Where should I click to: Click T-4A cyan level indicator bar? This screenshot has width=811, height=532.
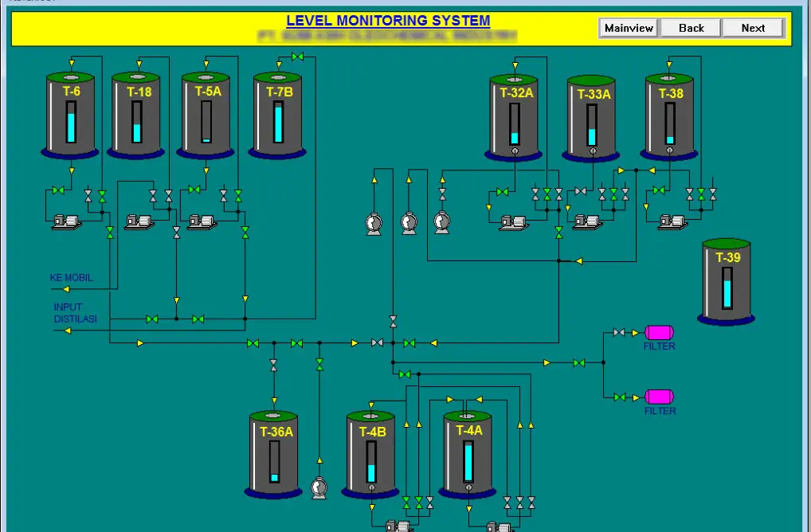pos(468,462)
